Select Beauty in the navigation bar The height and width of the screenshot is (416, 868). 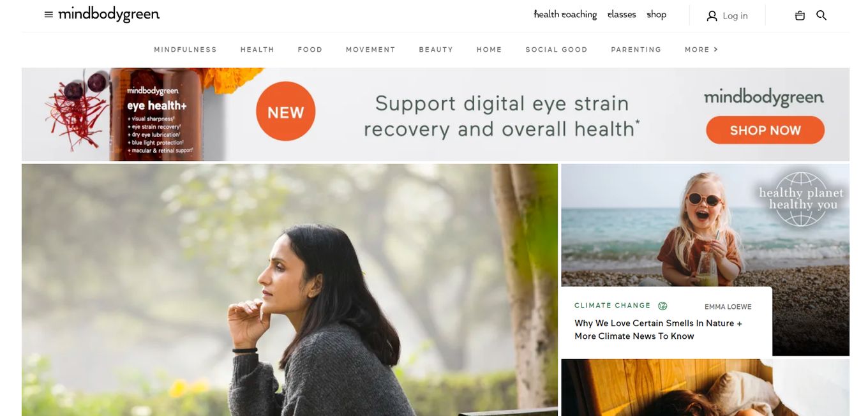pyautogui.click(x=436, y=49)
